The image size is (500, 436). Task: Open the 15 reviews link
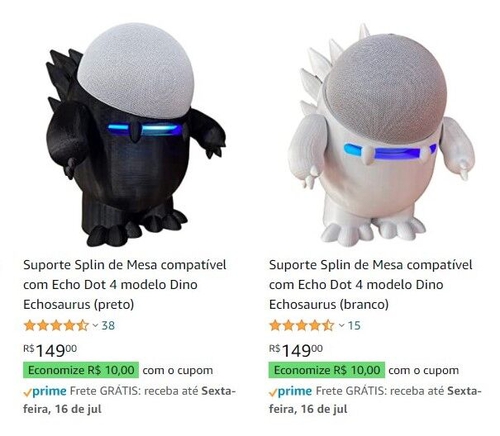click(x=354, y=326)
